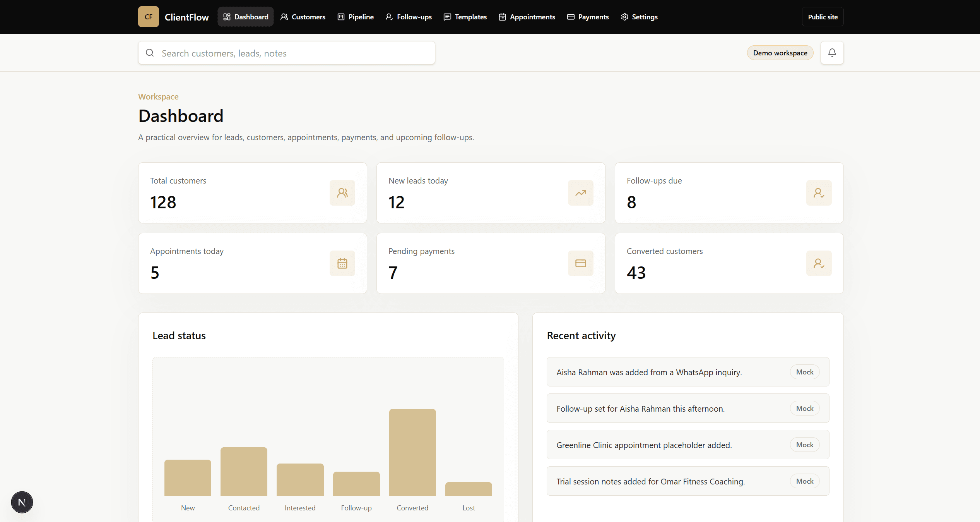Open the Next.js dev tools badge
Image resolution: width=980 pixels, height=522 pixels.
22,502
